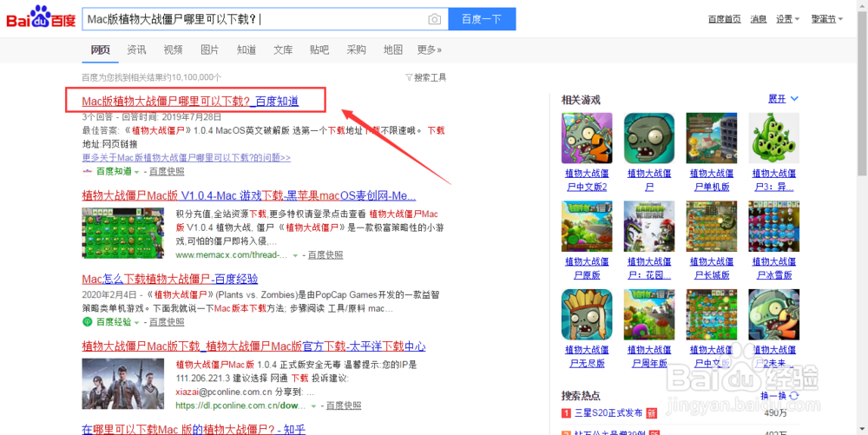Open 搜索工具 filter
The image size is (868, 435).
click(425, 77)
